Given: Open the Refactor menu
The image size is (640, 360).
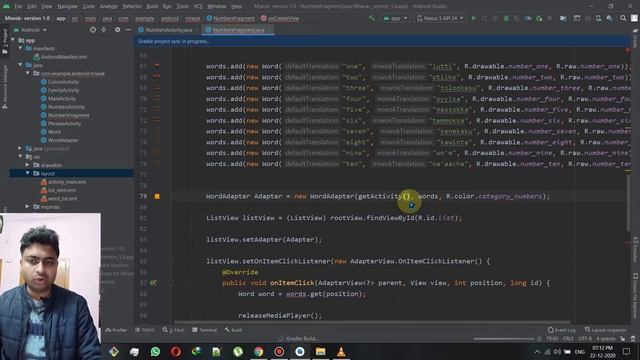Looking at the screenshot, I should (132, 6).
